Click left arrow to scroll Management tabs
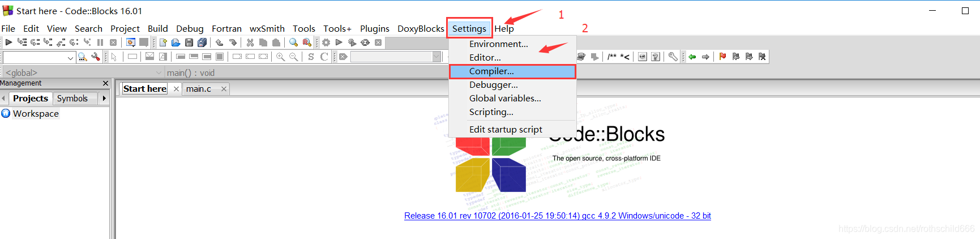Image resolution: width=980 pixels, height=239 pixels. pyautogui.click(x=3, y=98)
